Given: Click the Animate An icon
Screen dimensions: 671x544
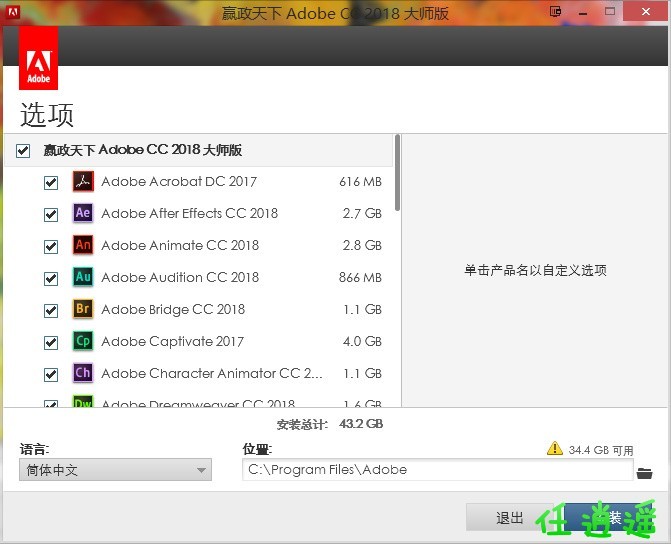Looking at the screenshot, I should 83,245.
